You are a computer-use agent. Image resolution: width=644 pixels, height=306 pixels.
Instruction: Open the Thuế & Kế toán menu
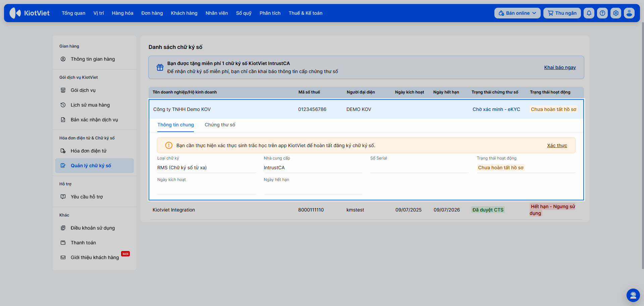pos(306,13)
